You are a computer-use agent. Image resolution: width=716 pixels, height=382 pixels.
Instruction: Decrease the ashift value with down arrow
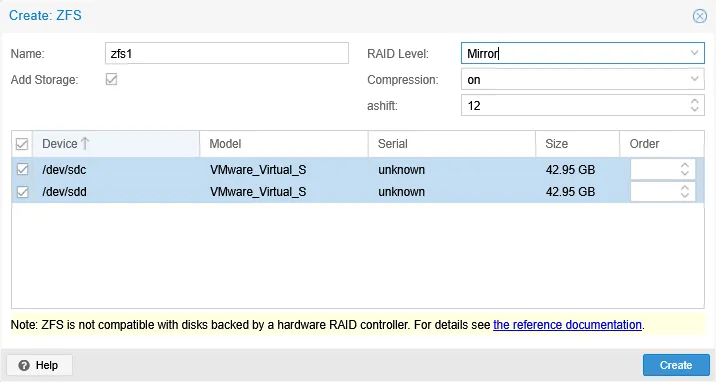point(695,109)
